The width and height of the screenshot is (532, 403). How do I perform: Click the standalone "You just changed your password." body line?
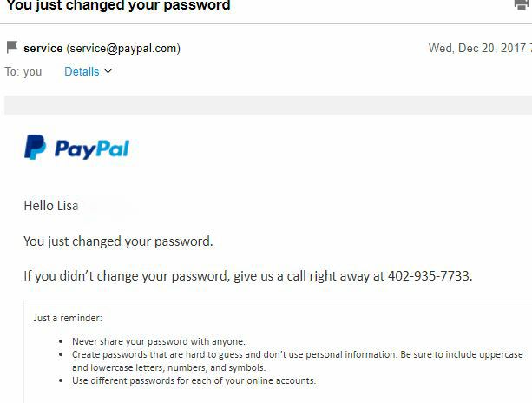point(118,241)
